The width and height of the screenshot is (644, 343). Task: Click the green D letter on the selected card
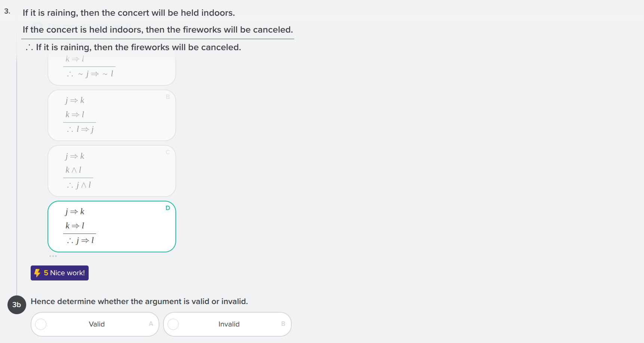[x=168, y=208]
